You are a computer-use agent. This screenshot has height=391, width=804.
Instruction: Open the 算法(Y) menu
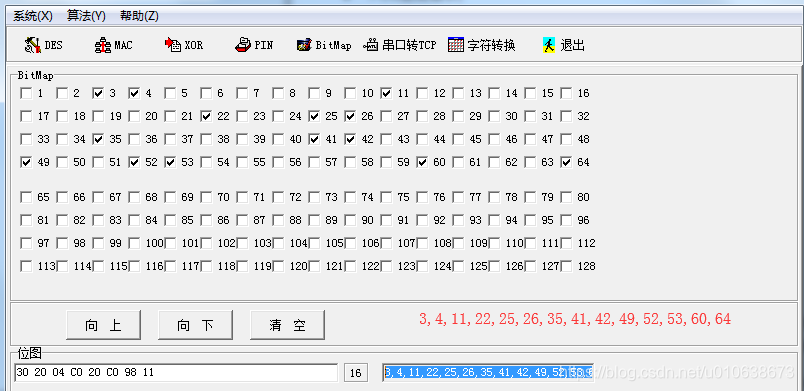pyautogui.click(x=86, y=16)
